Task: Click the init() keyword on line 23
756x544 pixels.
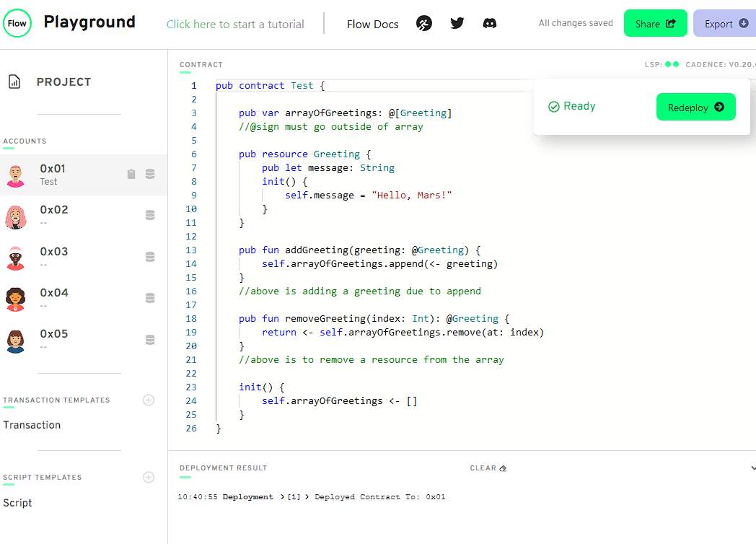Action: click(255, 387)
